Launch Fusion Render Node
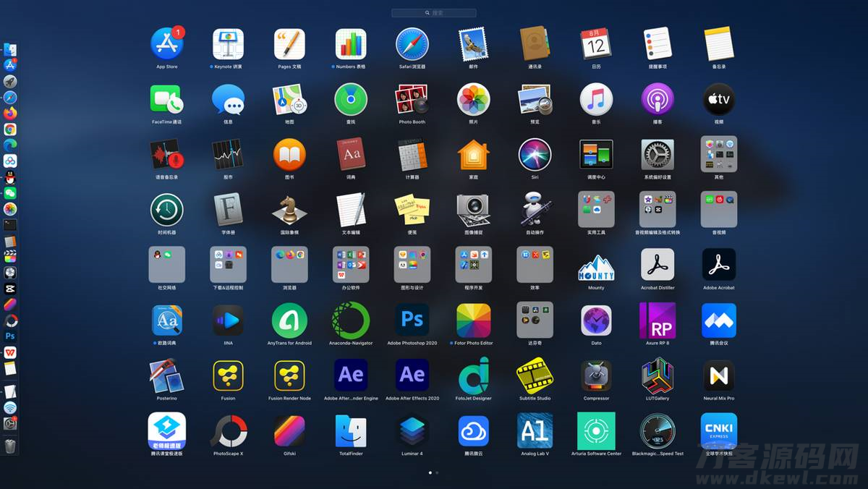 289,375
